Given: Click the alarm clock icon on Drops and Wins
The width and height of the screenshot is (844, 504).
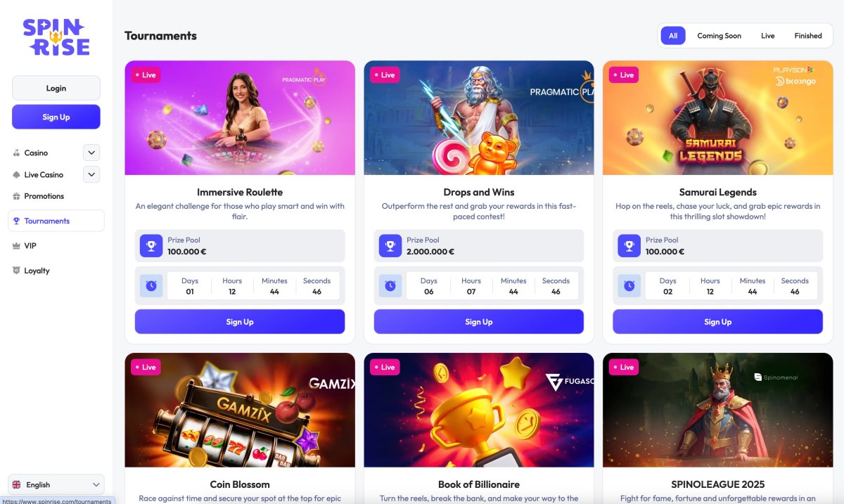Looking at the screenshot, I should click(390, 285).
